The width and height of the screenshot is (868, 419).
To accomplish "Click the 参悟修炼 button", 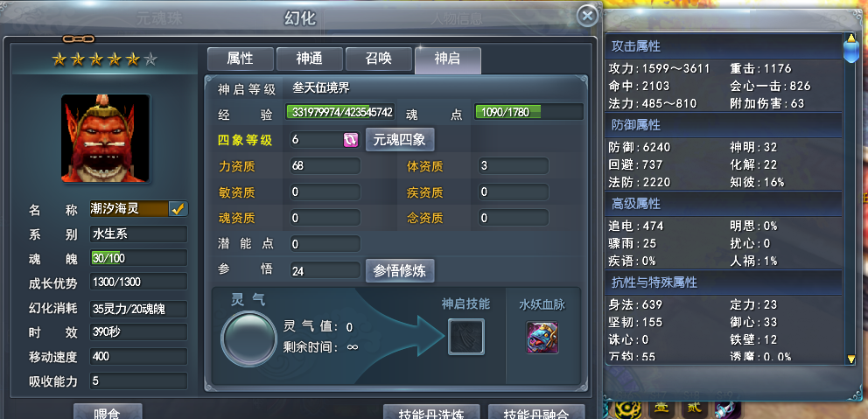I will click(x=400, y=270).
